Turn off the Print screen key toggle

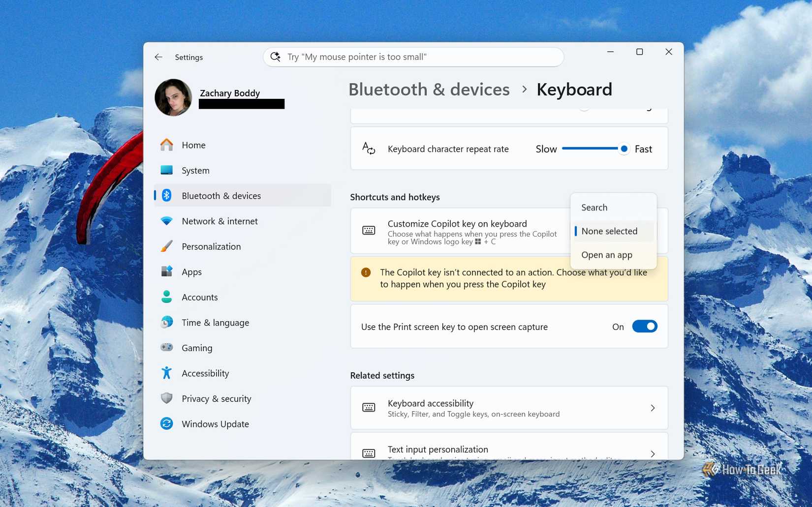click(x=645, y=327)
